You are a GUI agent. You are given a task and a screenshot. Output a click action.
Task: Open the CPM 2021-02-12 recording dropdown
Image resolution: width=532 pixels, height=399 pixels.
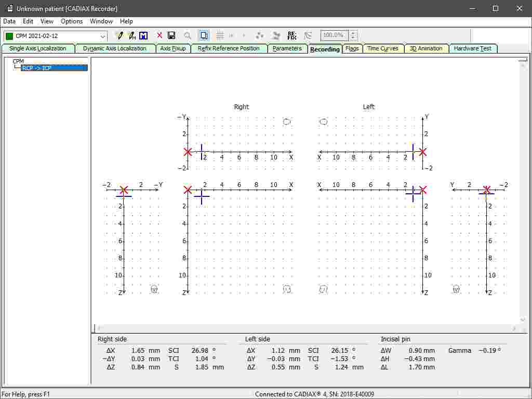coord(102,36)
